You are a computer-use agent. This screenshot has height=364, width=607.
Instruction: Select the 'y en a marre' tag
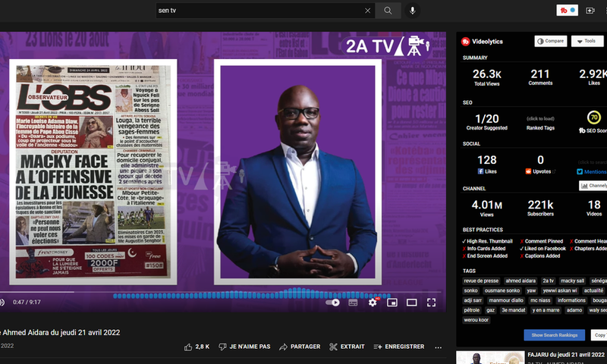point(546,310)
